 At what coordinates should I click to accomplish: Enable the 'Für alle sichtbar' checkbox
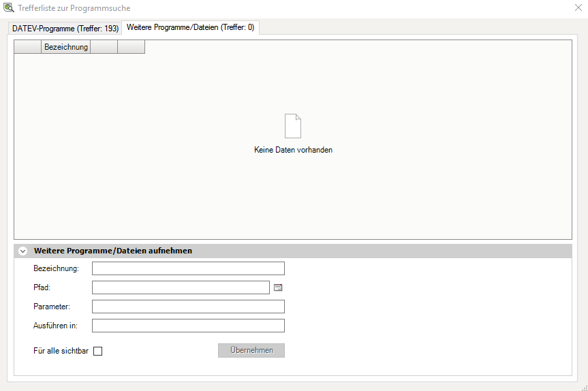(97, 351)
